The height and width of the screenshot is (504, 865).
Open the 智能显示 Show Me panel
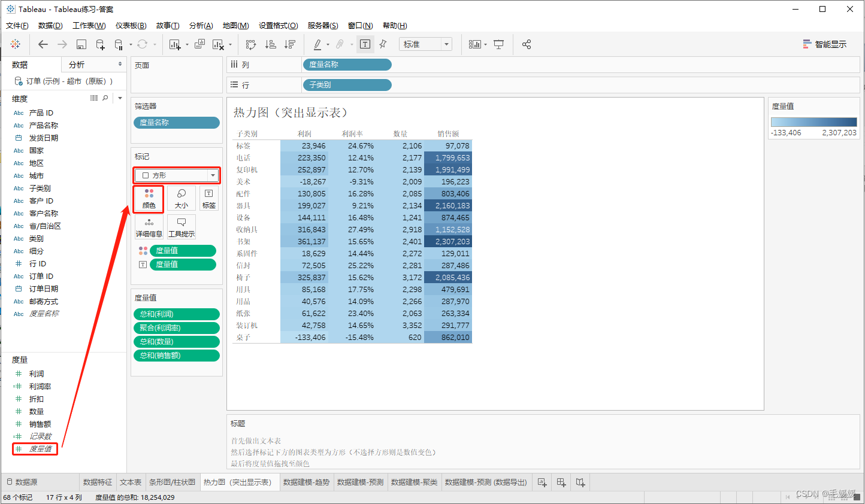tap(825, 44)
